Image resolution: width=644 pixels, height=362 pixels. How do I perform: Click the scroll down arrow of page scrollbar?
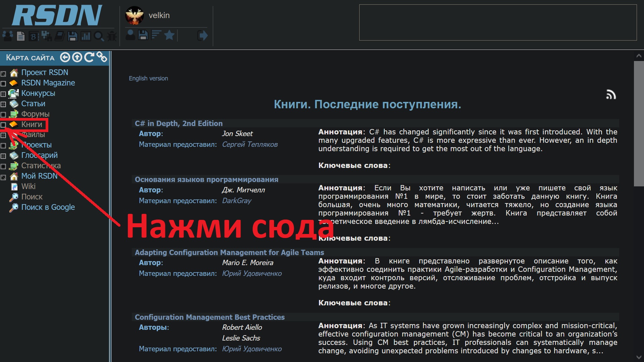[639, 357]
